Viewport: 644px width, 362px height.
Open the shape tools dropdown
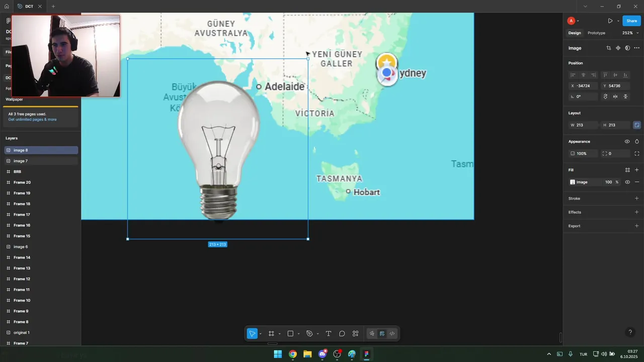298,334
